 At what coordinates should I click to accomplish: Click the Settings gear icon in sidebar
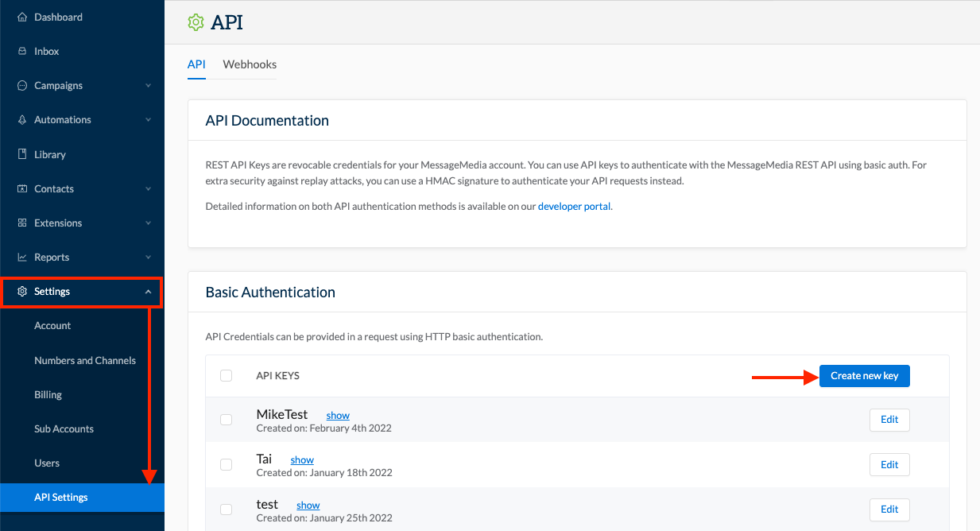[x=22, y=292]
